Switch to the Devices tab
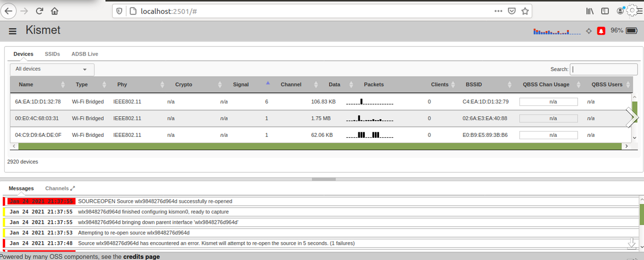 point(23,54)
